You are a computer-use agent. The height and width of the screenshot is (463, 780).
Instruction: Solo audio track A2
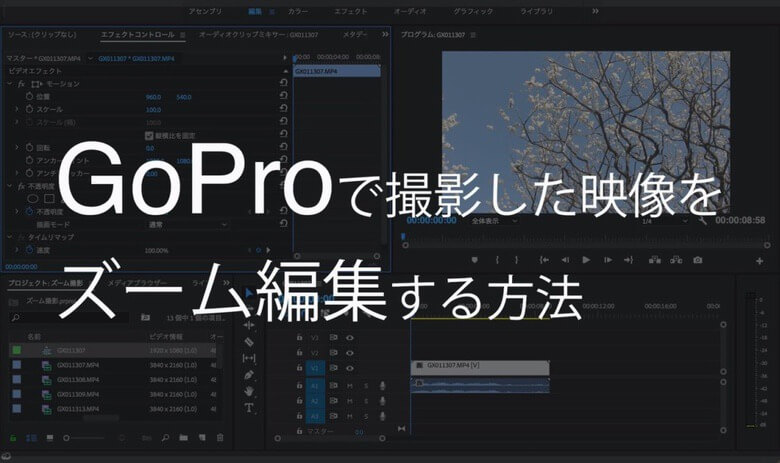coord(366,401)
